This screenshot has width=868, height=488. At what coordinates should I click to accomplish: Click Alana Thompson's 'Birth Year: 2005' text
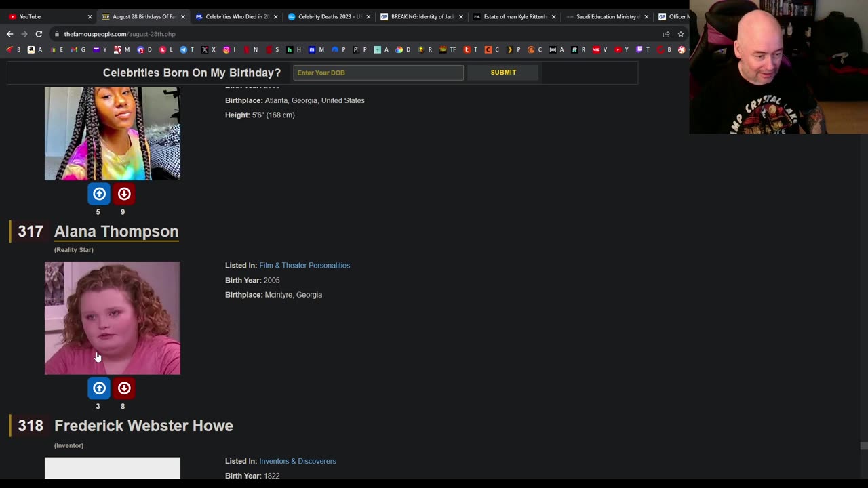coord(252,280)
